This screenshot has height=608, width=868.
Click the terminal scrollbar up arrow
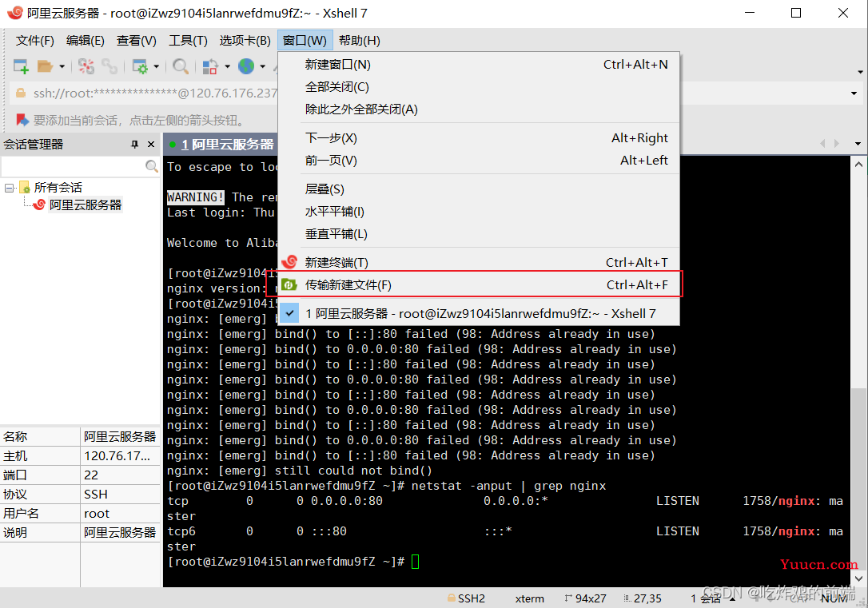coord(858,165)
